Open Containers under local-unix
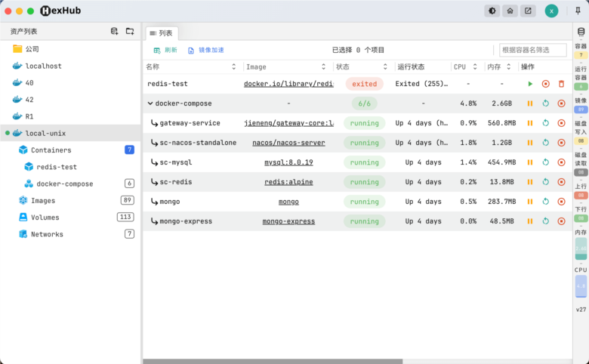The height and width of the screenshot is (364, 589). (71, 150)
